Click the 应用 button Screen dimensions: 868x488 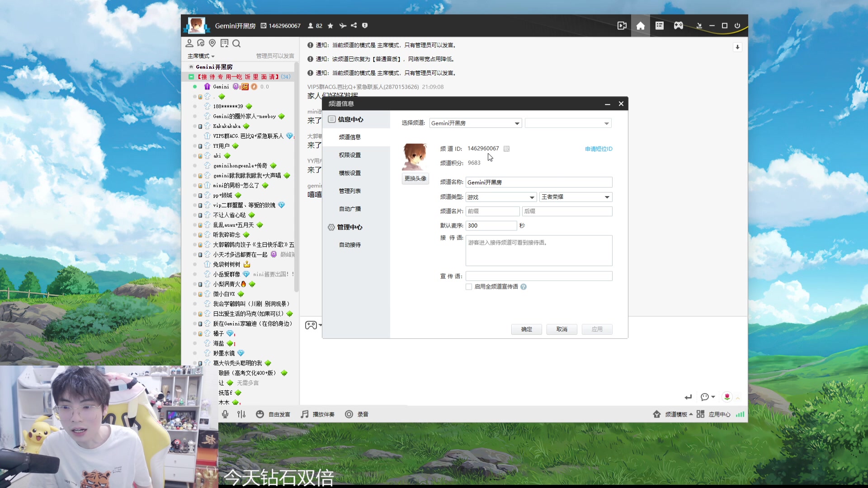(597, 329)
